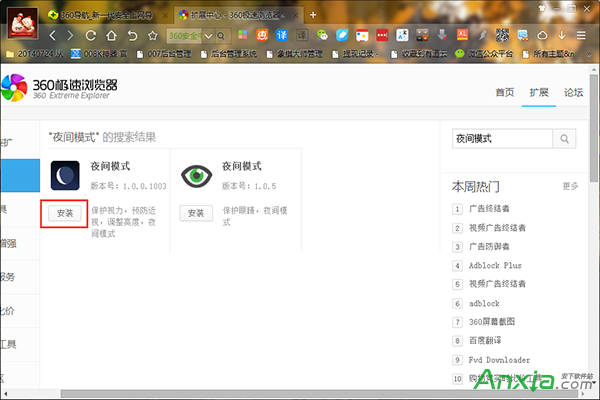Click the green eye 夜间模式 extension icon
The width and height of the screenshot is (600, 400).
coord(196,176)
